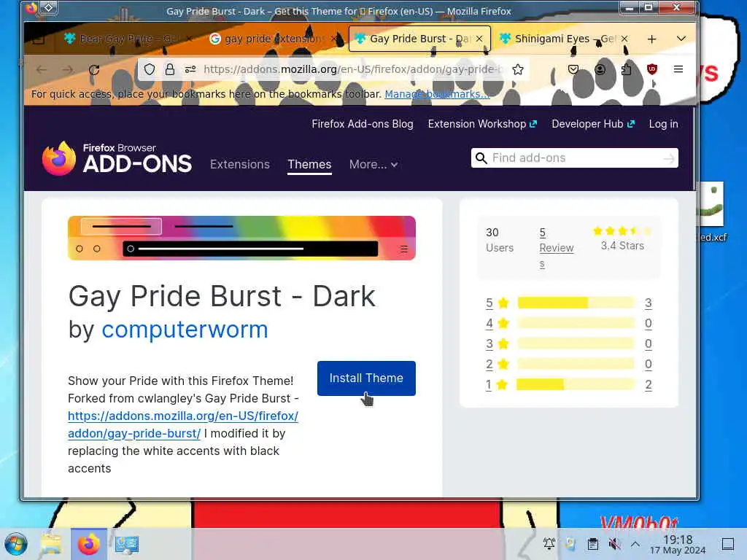This screenshot has width=747, height=560.
Task: Show desktop with taskbar corner button
Action: 728,544
